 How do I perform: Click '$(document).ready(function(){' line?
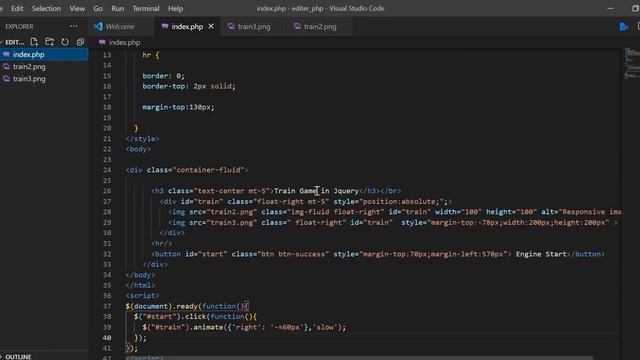(187, 306)
